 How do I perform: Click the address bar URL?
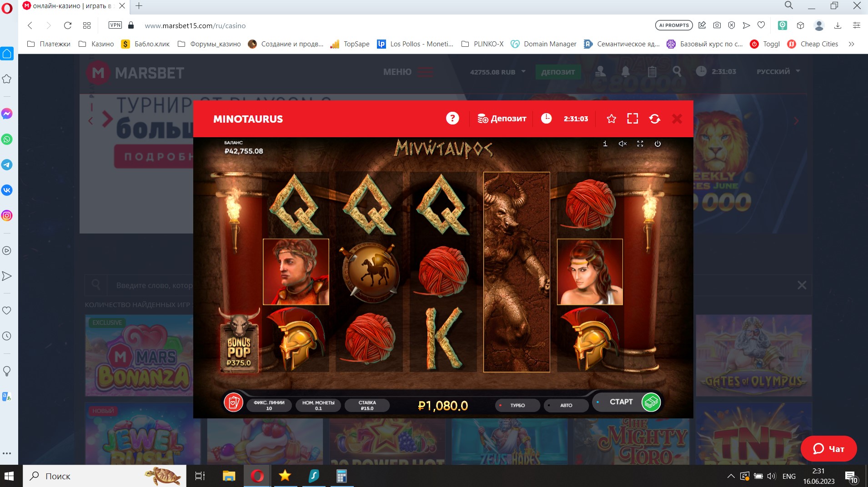click(x=195, y=26)
